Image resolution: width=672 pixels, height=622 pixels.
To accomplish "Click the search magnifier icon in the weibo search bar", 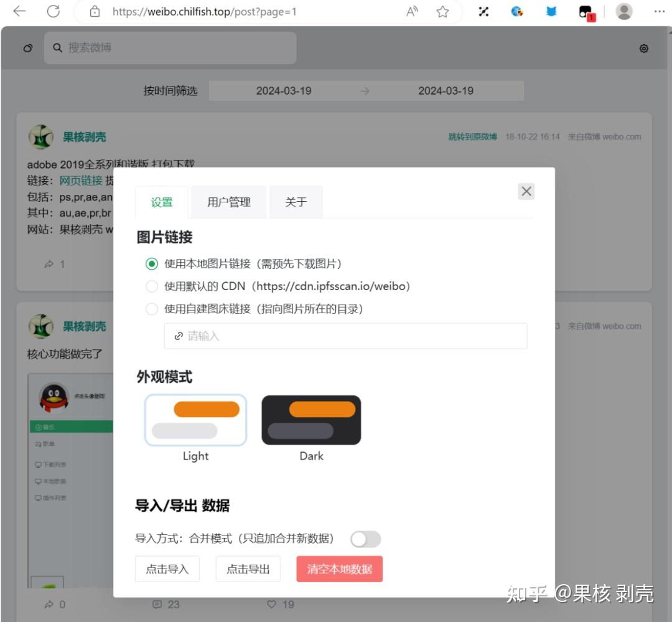I will coord(57,47).
